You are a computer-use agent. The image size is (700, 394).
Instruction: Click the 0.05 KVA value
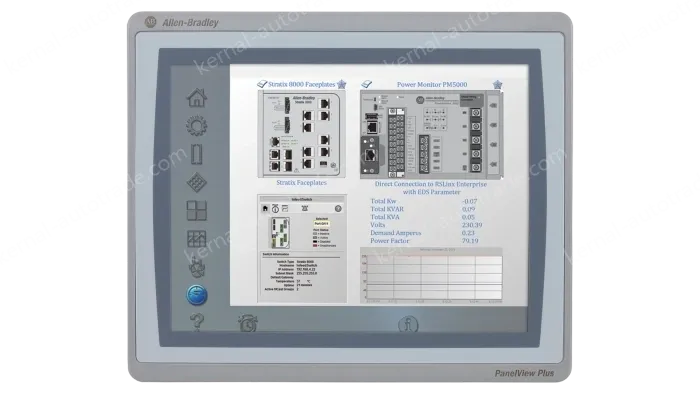click(468, 217)
